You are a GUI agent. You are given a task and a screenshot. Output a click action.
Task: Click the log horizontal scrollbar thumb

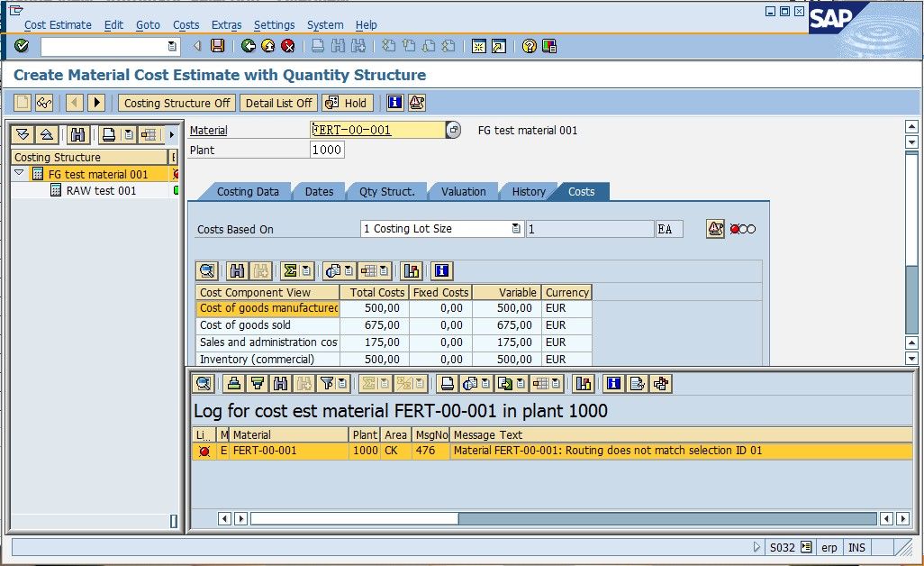(354, 518)
